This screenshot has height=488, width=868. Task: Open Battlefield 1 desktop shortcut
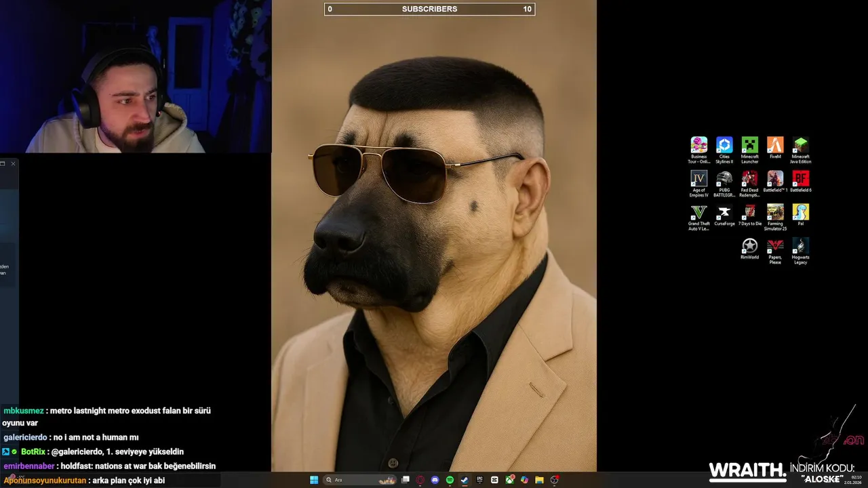point(775,182)
